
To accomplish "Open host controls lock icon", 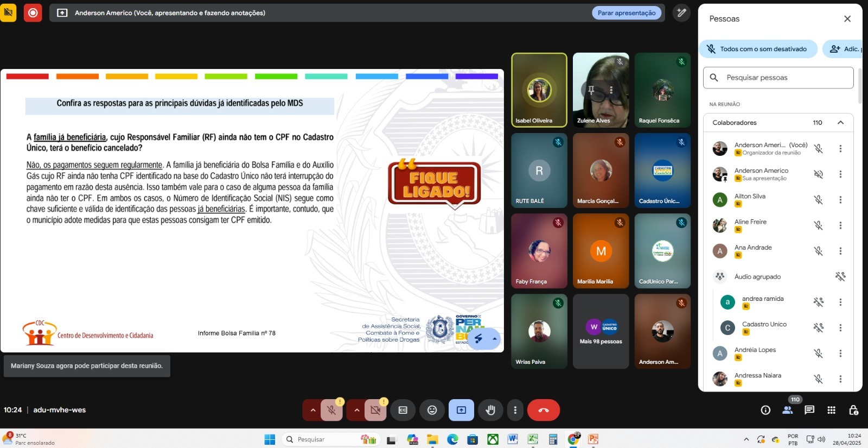I will click(x=853, y=410).
